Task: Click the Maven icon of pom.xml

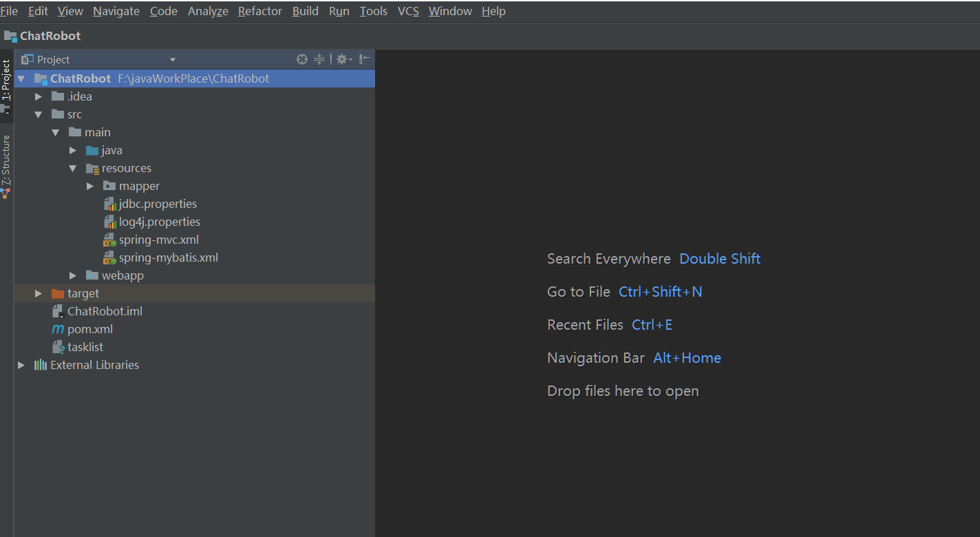Action: (x=58, y=329)
